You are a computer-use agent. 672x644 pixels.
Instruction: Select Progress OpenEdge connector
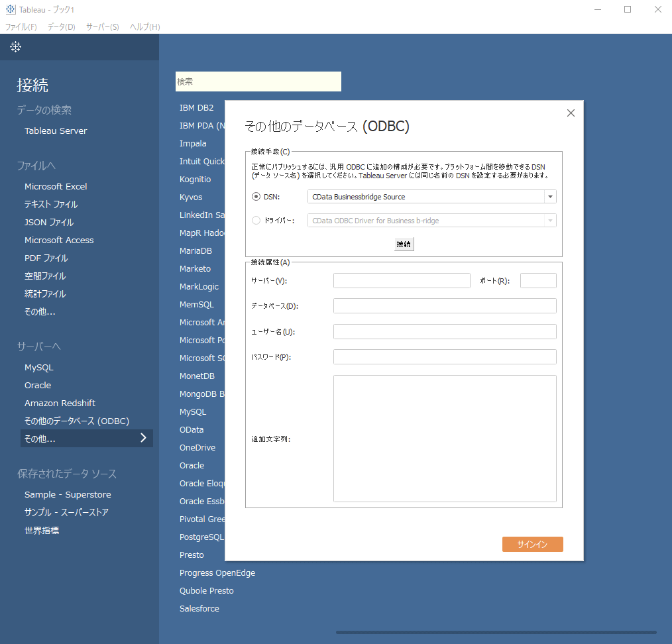[217, 573]
